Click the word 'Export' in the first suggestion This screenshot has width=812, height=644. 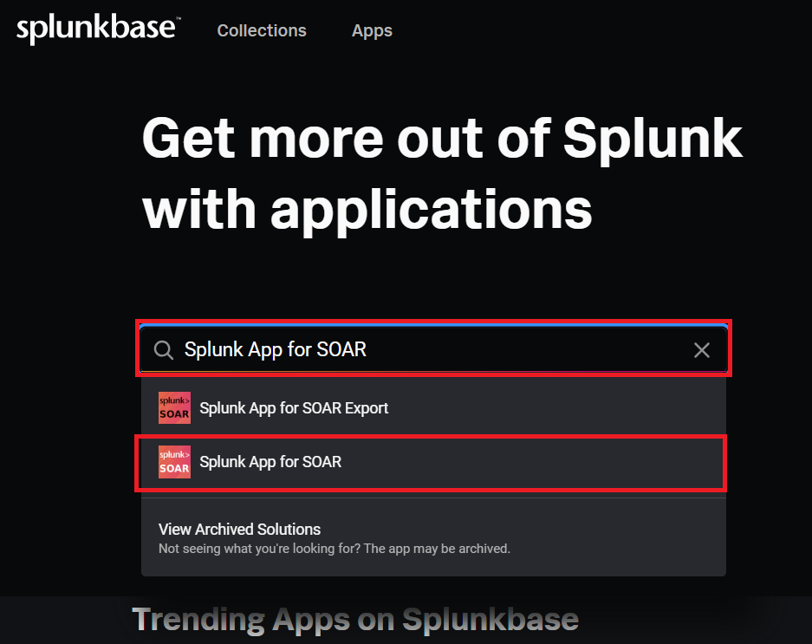point(367,407)
